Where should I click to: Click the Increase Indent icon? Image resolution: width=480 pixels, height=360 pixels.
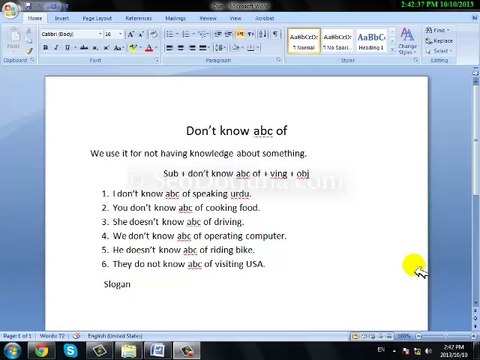[229, 34]
